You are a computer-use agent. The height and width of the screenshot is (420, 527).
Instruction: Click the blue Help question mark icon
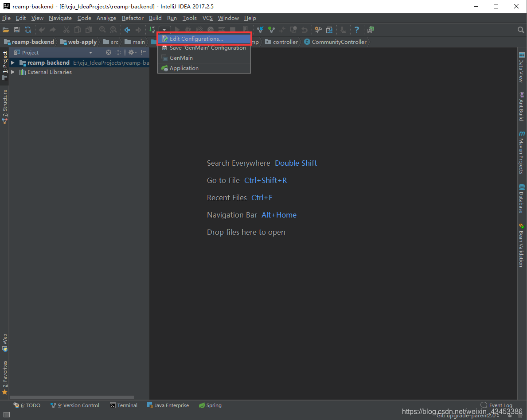(357, 30)
